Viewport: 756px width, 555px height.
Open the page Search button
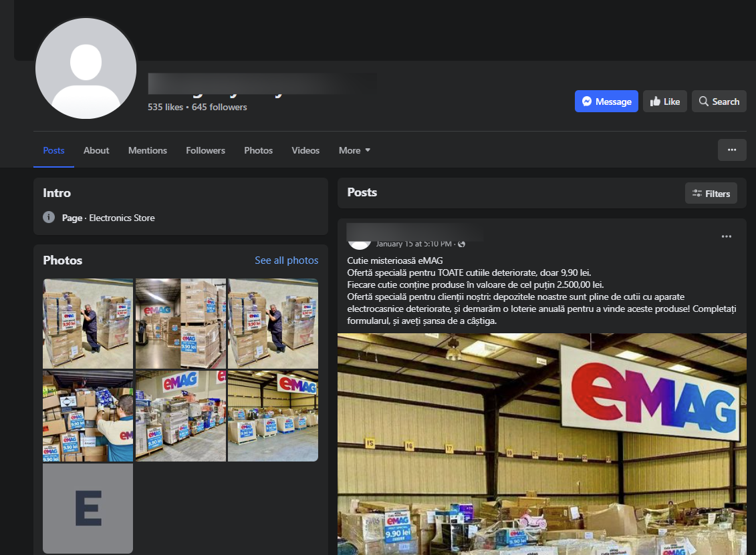pyautogui.click(x=719, y=102)
